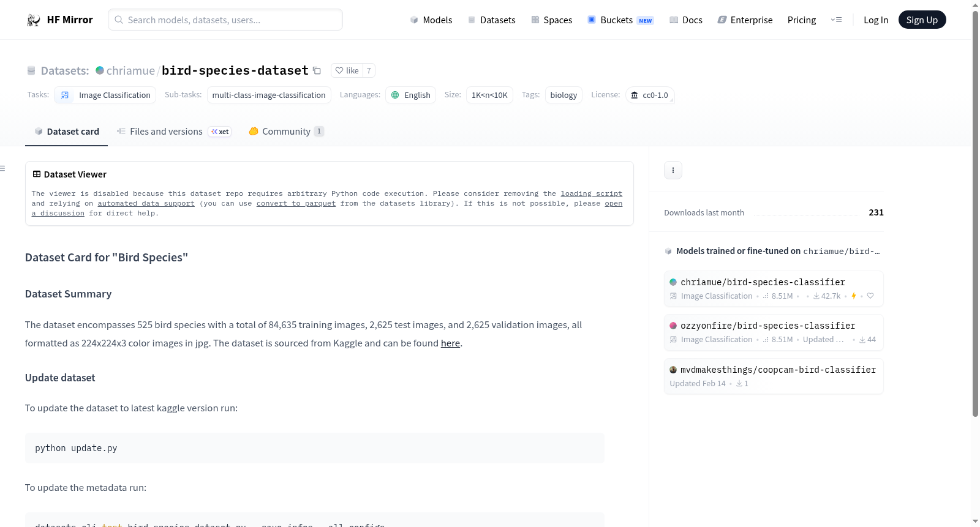Click the HF Mirror logo
980x527 pixels.
[59, 20]
